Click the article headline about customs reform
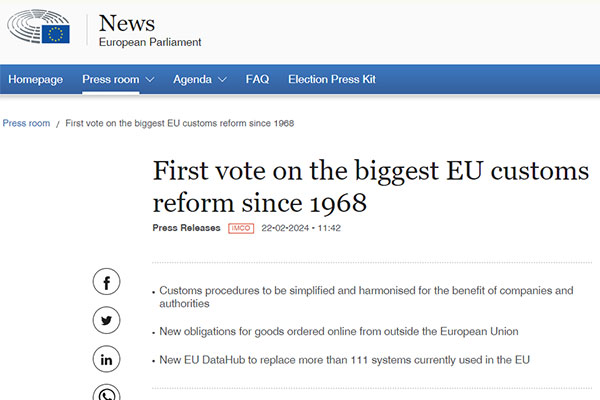 [x=370, y=187]
